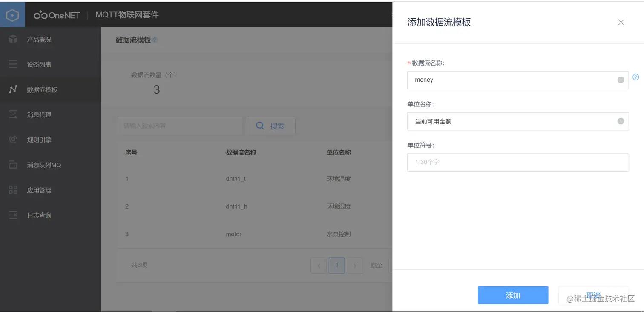
Task: Go to 应用管理 in the sidebar
Action: pyautogui.click(x=50, y=190)
